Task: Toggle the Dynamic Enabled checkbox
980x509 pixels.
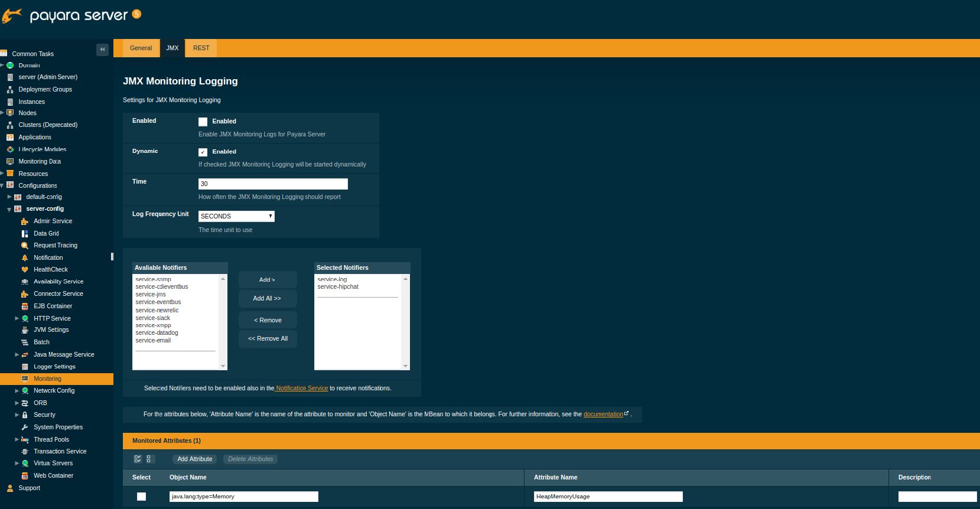Action: coord(203,152)
